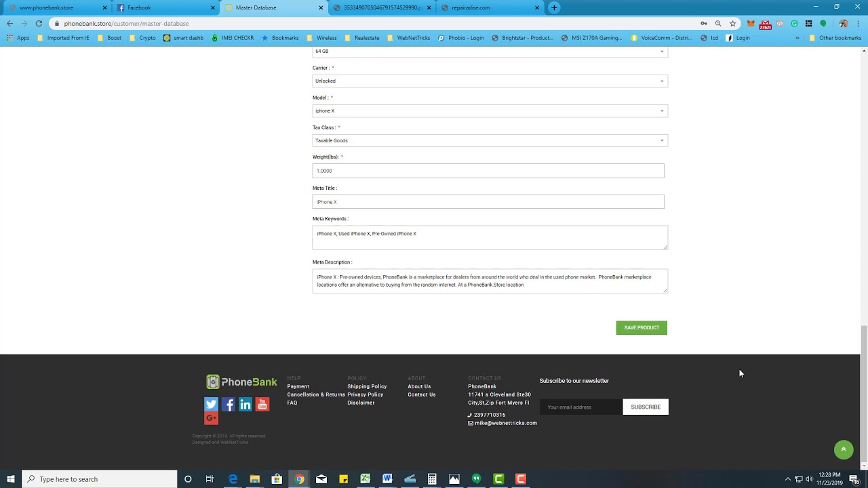
Task: Click the Subscribe newsletter button
Action: click(646, 407)
